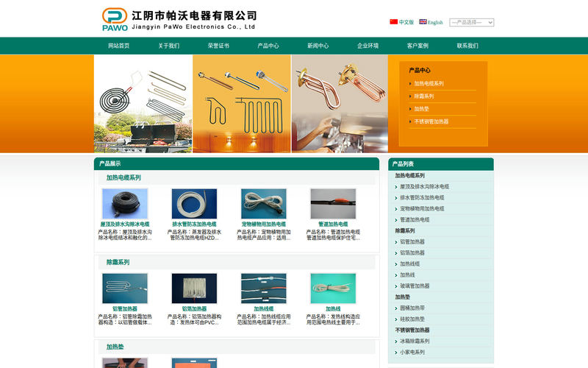Go to 网站首页 in navigation bar
The image size is (588, 368).
point(119,46)
